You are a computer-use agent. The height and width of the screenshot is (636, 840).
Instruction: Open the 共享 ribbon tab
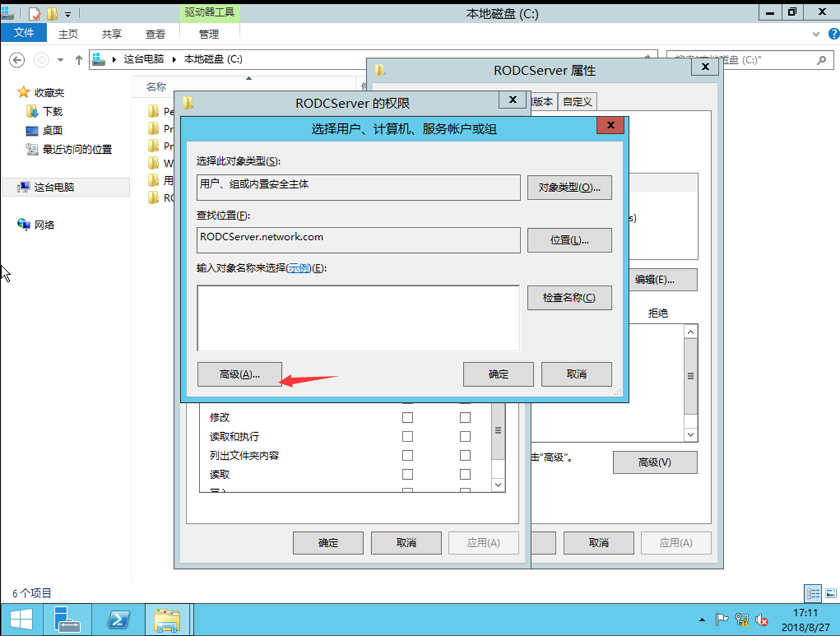[x=112, y=34]
